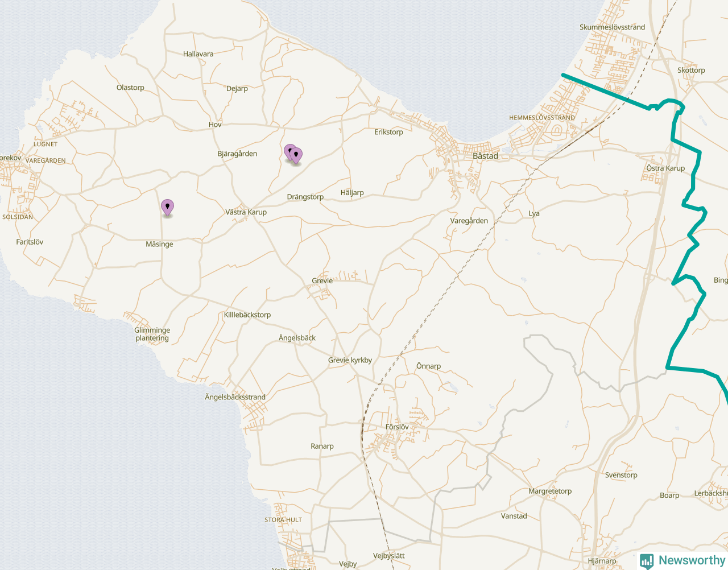
Task: Click the Hov village label
Action: pyautogui.click(x=215, y=125)
